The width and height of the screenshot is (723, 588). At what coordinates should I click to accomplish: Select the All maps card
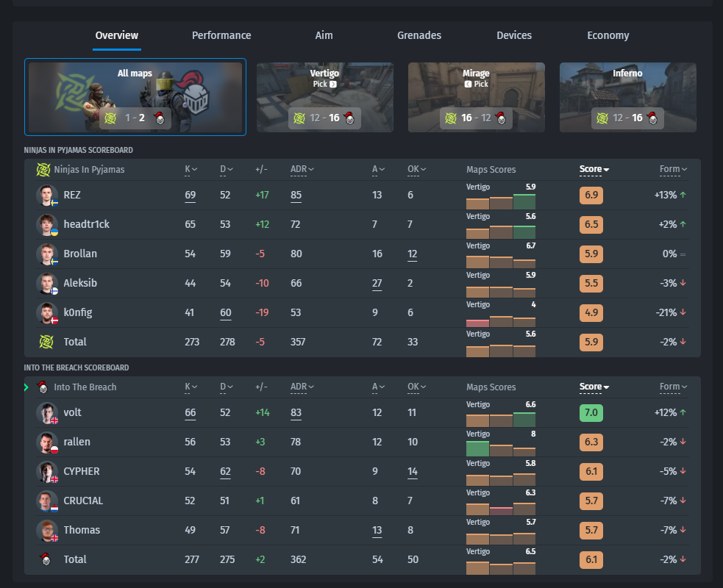(135, 97)
